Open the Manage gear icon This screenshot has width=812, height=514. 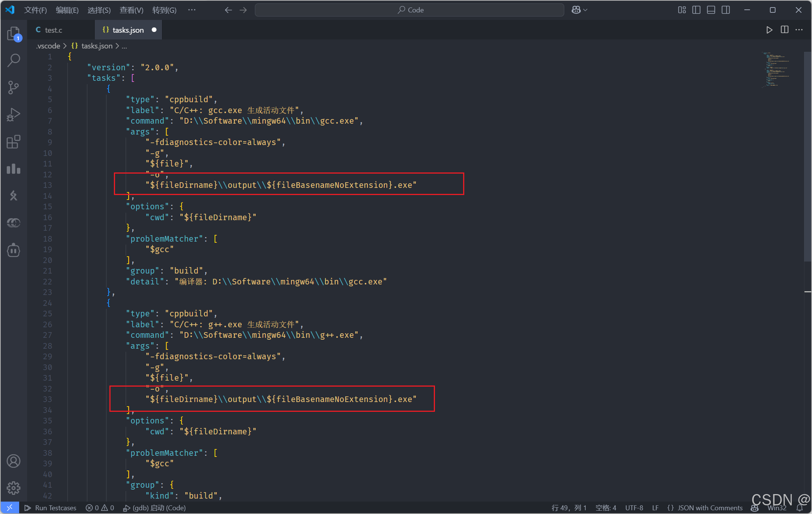coord(14,488)
